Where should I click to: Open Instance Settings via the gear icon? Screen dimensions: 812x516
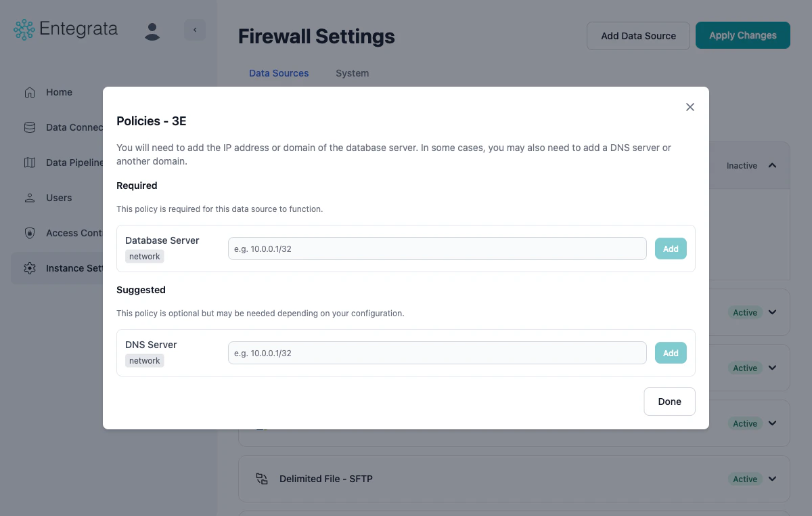[30, 268]
